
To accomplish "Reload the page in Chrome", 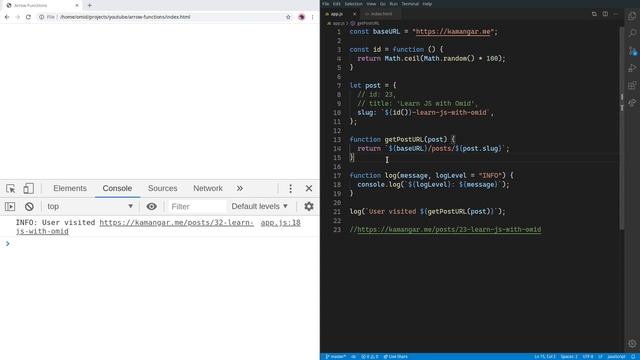I will pyautogui.click(x=28, y=17).
